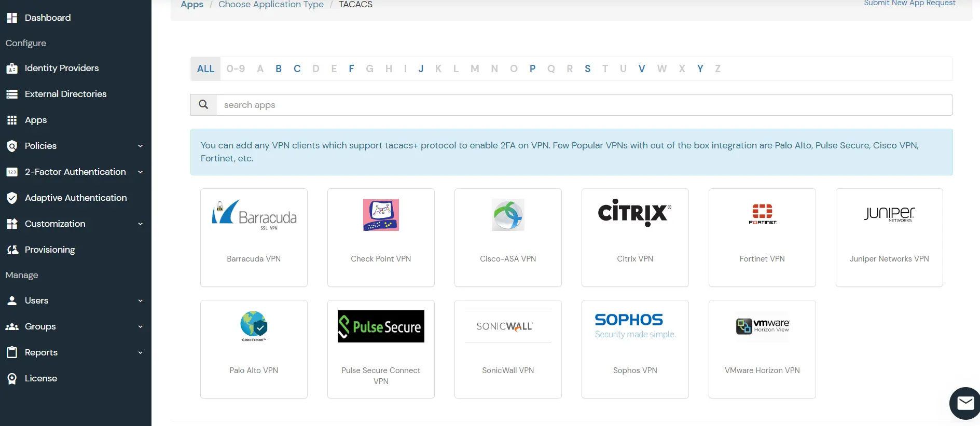Screen dimensions: 980x426
Task: Filter apps by letter S
Action: click(587, 68)
